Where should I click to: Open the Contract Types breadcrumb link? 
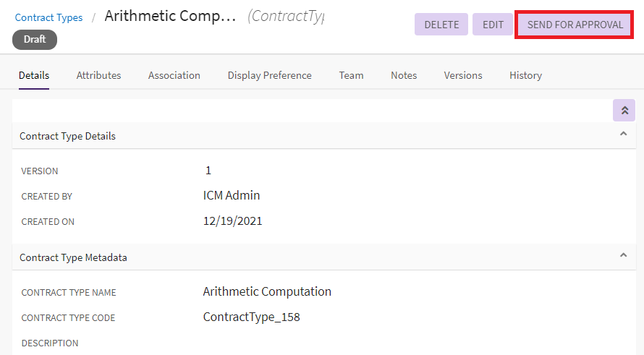[48, 17]
